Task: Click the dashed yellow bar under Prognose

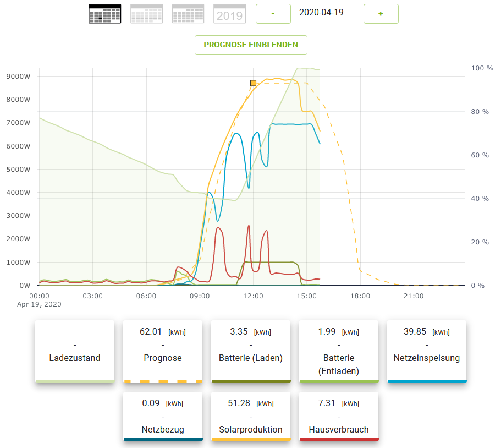Action: (163, 381)
